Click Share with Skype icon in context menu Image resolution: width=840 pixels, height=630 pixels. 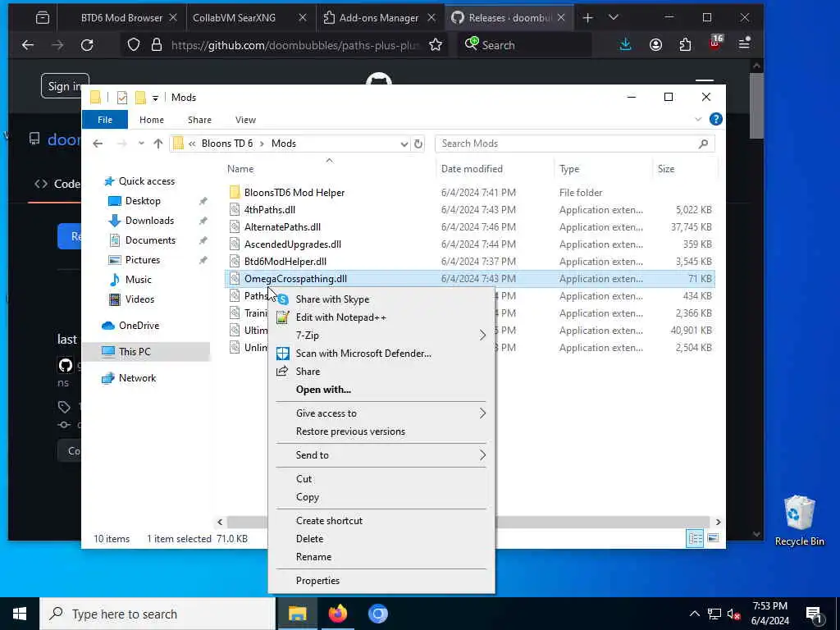point(283,299)
